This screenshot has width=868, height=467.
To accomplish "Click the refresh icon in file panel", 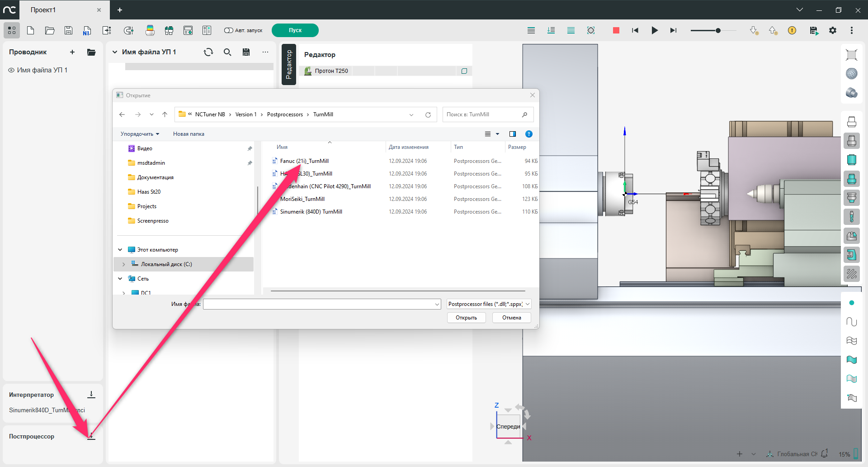I will pyautogui.click(x=208, y=52).
